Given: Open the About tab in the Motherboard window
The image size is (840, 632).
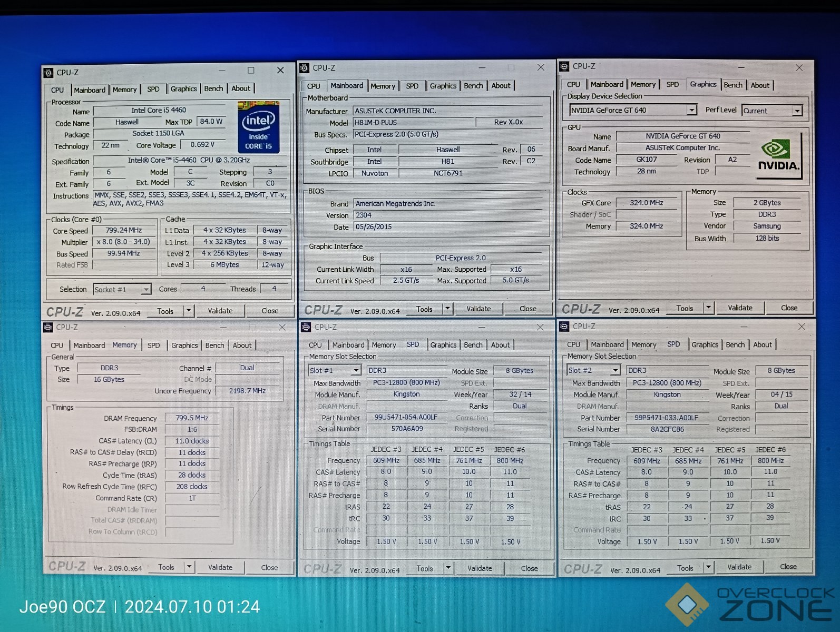Looking at the screenshot, I should [501, 86].
